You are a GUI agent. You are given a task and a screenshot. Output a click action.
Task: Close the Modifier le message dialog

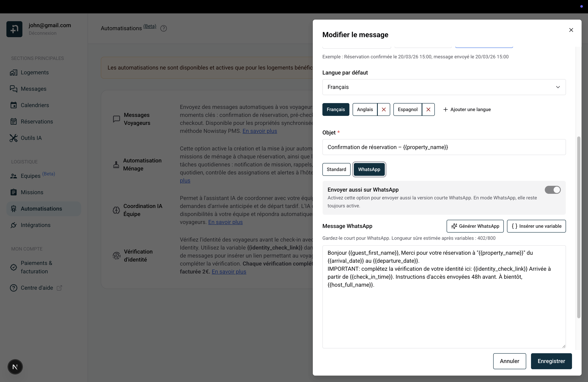click(571, 30)
